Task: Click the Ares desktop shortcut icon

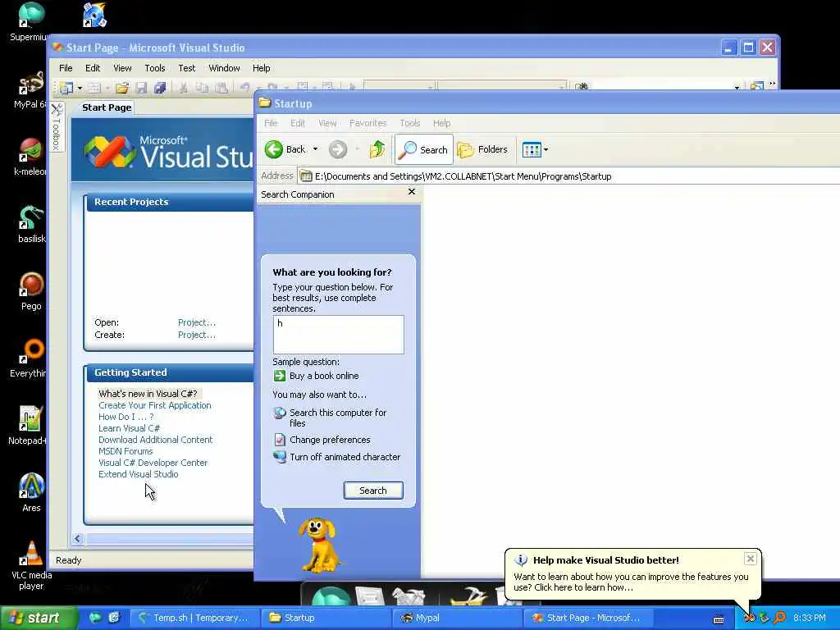Action: (x=31, y=486)
